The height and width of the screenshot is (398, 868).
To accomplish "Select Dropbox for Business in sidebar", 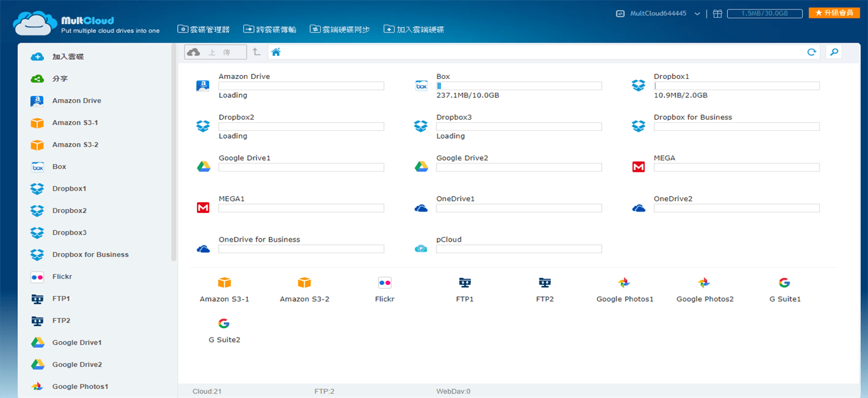I will click(x=90, y=254).
